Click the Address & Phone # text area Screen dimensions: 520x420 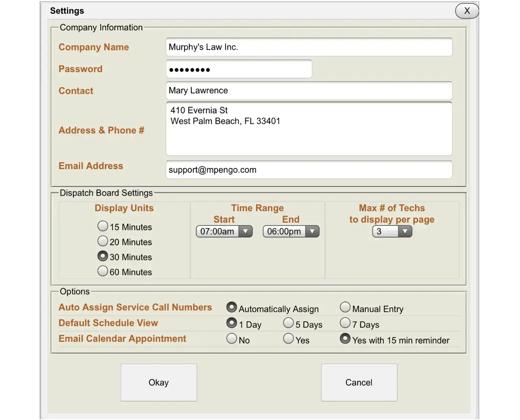(309, 129)
